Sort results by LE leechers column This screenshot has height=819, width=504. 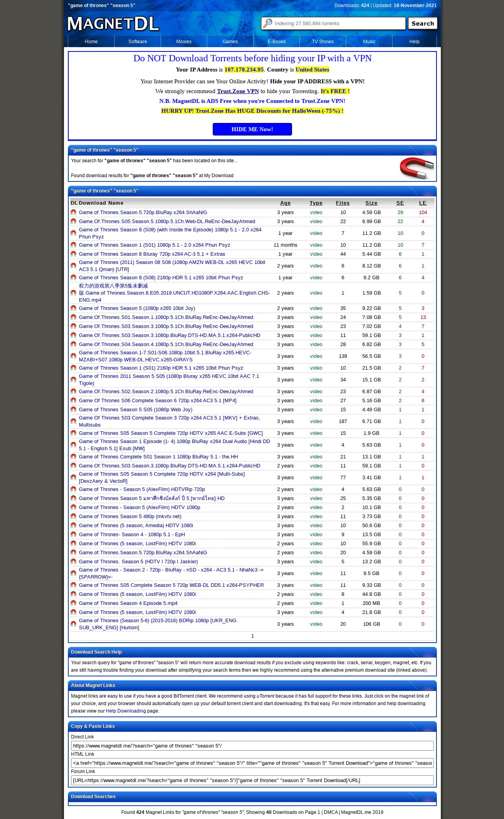[x=423, y=203]
